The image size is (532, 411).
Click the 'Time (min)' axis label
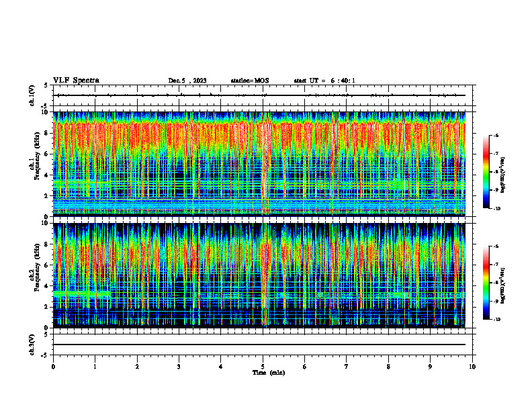coord(269,373)
